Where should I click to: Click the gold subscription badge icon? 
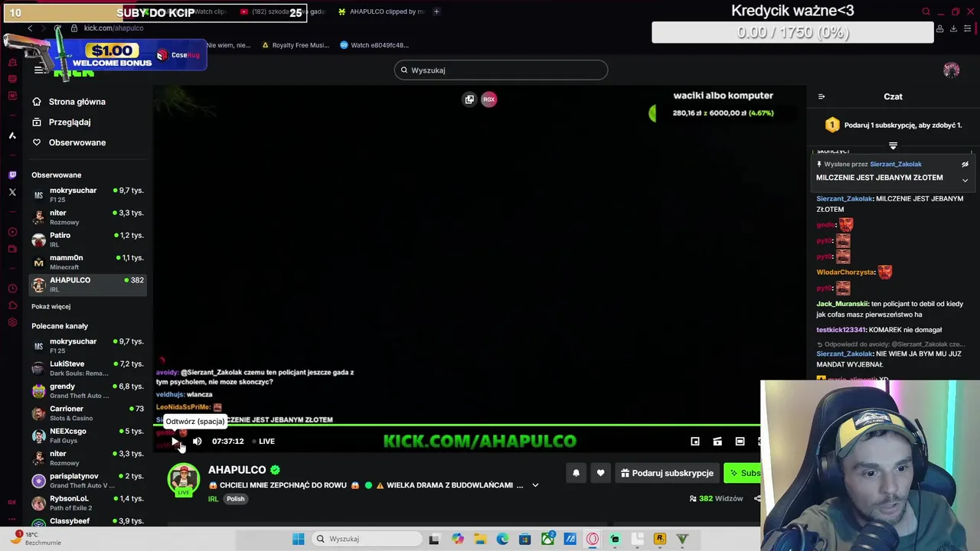832,125
